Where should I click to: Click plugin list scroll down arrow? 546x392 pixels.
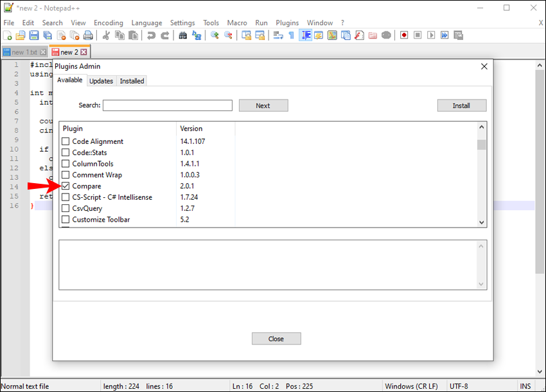[x=482, y=222]
